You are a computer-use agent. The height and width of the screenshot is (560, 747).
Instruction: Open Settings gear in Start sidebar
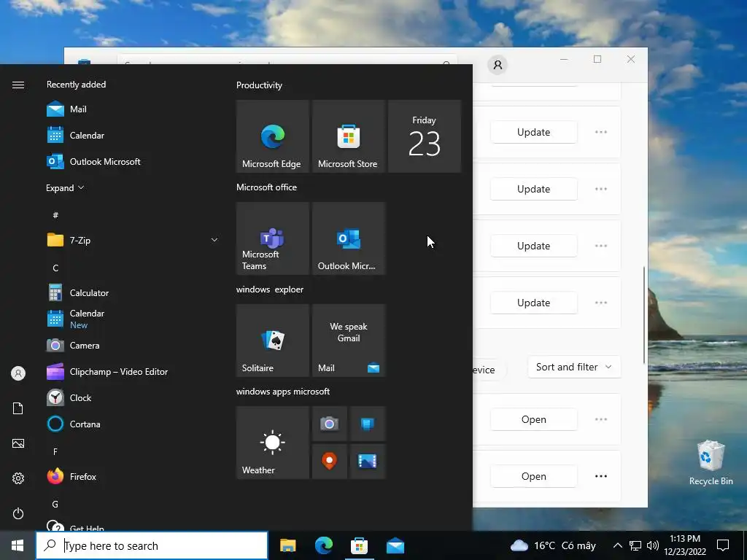coord(18,478)
